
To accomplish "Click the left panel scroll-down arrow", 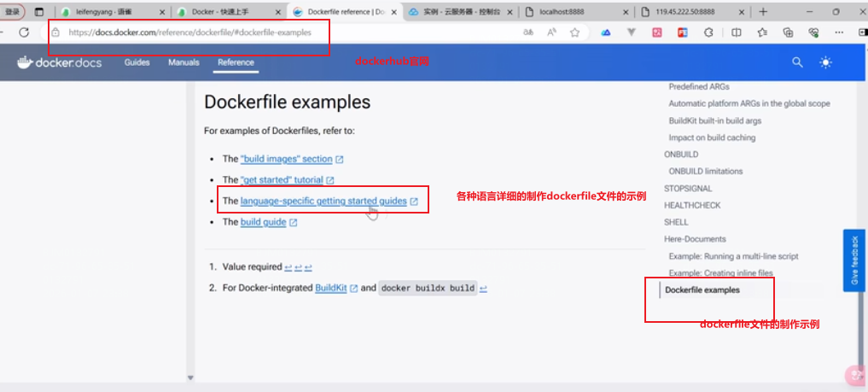I will [x=190, y=377].
